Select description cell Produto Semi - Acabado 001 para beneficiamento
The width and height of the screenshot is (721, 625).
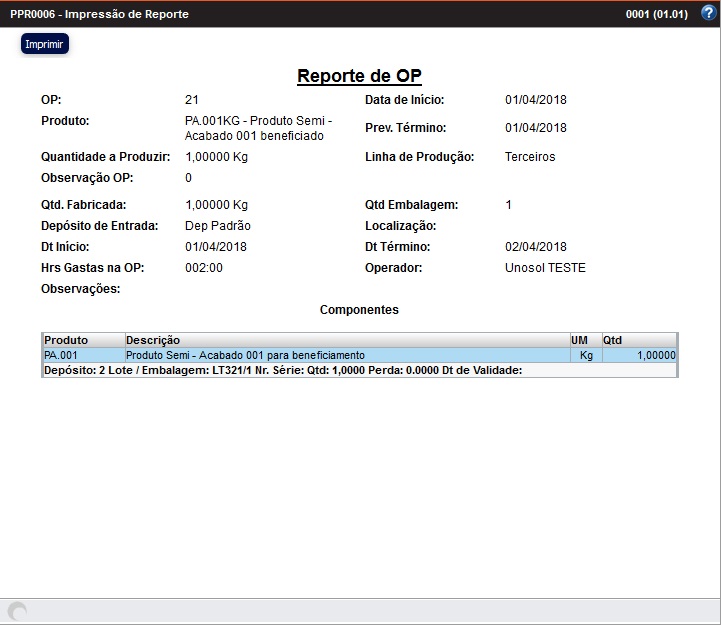point(348,355)
